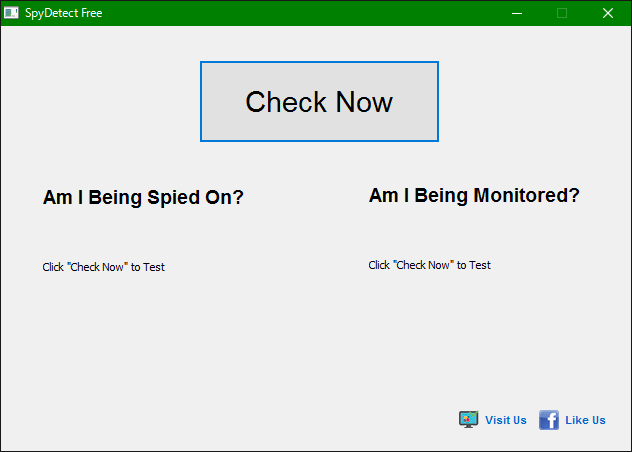The width and height of the screenshot is (632, 452).
Task: Click the status text under the Spied On heading
Action: [x=104, y=267]
